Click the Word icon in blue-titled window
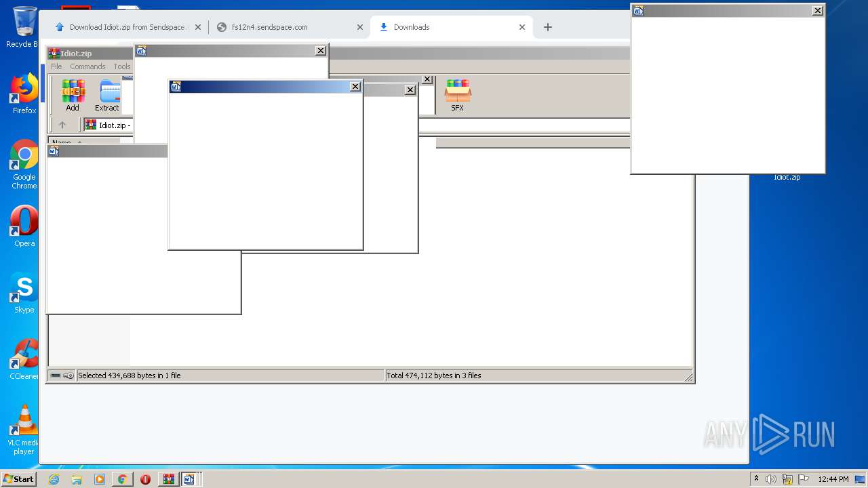868x488 pixels. click(x=176, y=86)
